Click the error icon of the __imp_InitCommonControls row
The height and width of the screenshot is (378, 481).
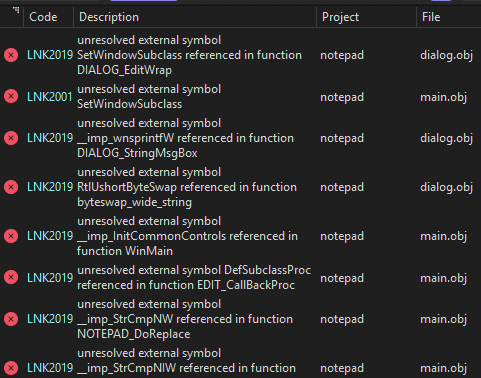tap(11, 236)
